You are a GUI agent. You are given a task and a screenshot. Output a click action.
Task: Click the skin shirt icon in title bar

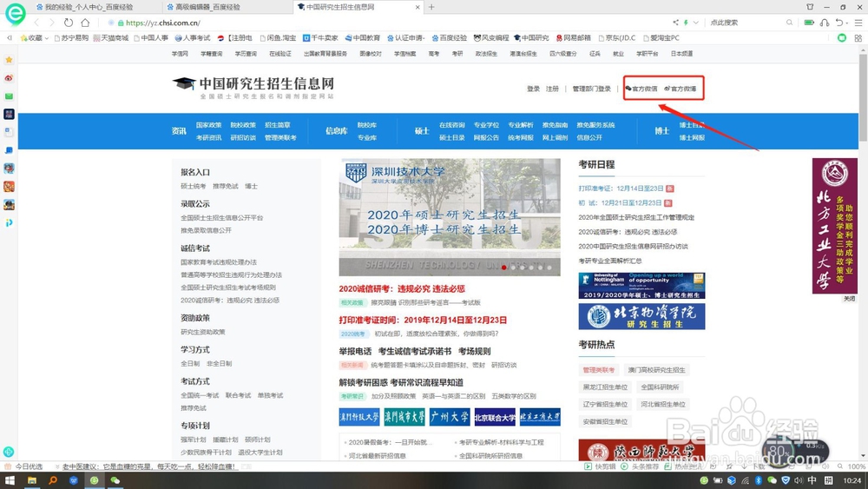[x=810, y=7]
